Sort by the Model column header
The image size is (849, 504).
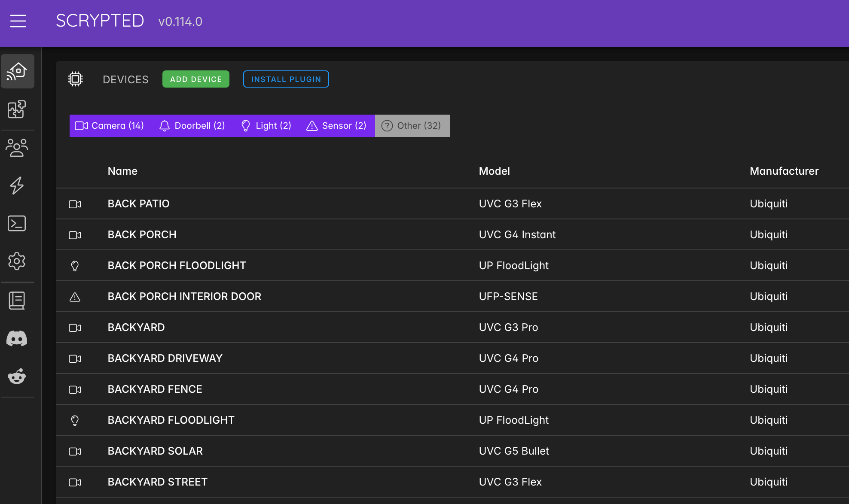click(x=494, y=171)
